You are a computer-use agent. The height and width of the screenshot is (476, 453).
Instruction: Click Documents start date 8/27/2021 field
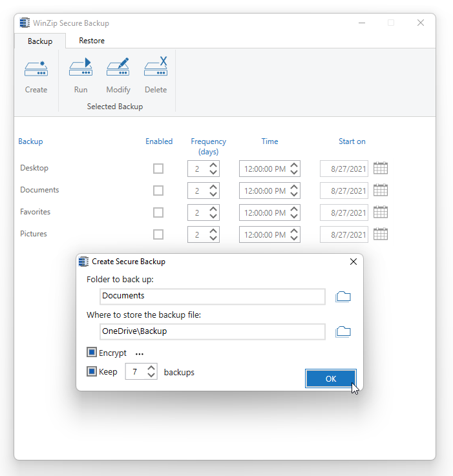pos(344,191)
